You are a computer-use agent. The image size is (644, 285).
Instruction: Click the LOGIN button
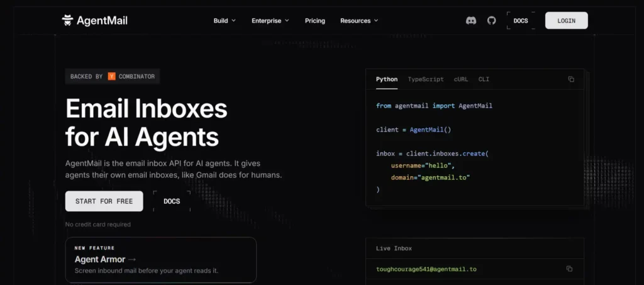(x=567, y=21)
